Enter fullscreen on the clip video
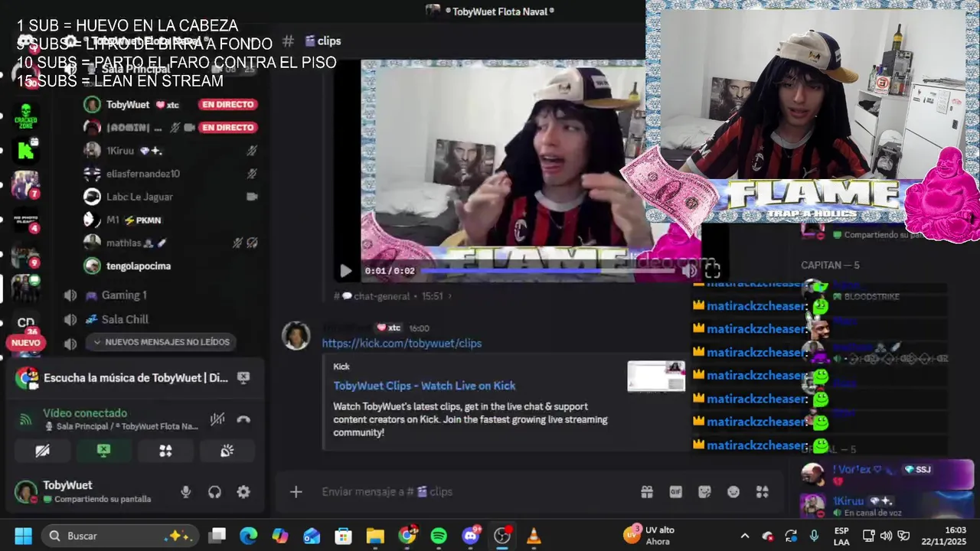This screenshot has height=551, width=980. click(x=713, y=270)
